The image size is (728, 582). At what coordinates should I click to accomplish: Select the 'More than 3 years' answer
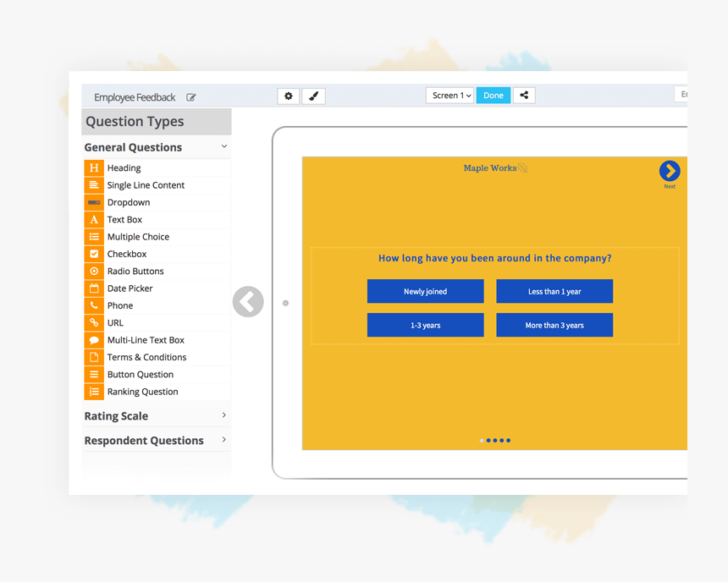[x=554, y=325]
